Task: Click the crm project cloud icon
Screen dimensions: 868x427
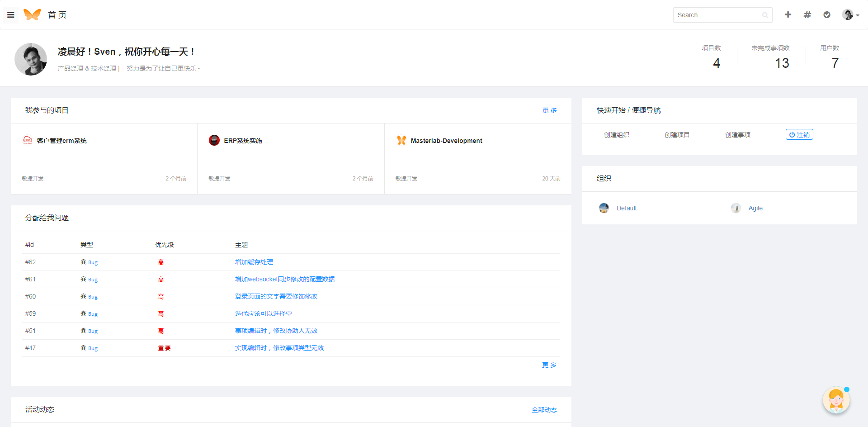Action: pos(28,140)
